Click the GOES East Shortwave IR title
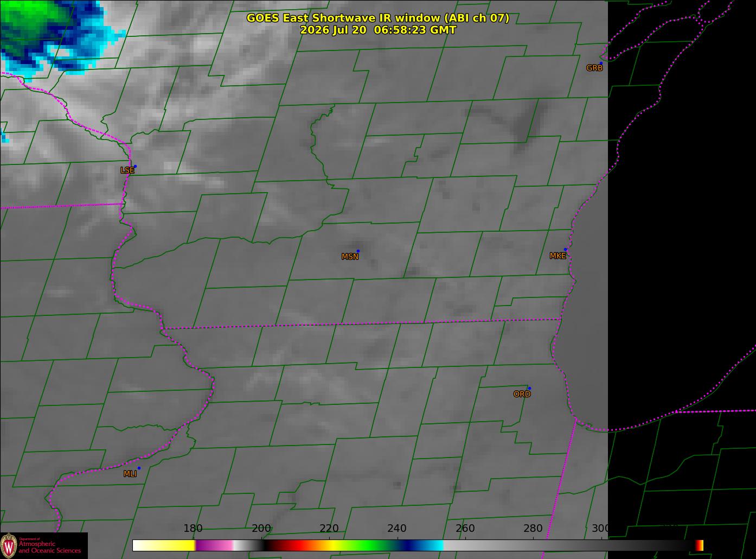Viewport: 756px width, 559px height. click(378, 18)
